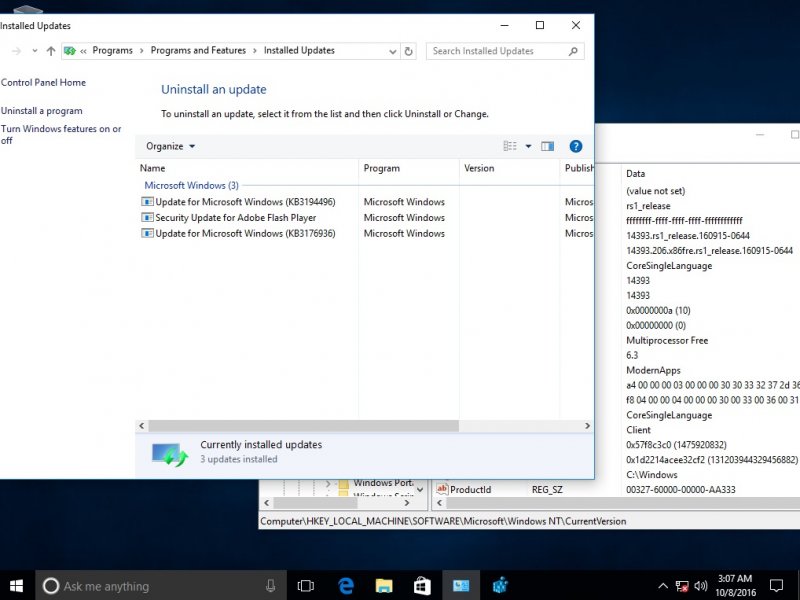Image resolution: width=800 pixels, height=600 pixels.
Task: Click the updates list's right scroll arrow
Action: pyautogui.click(x=587, y=426)
